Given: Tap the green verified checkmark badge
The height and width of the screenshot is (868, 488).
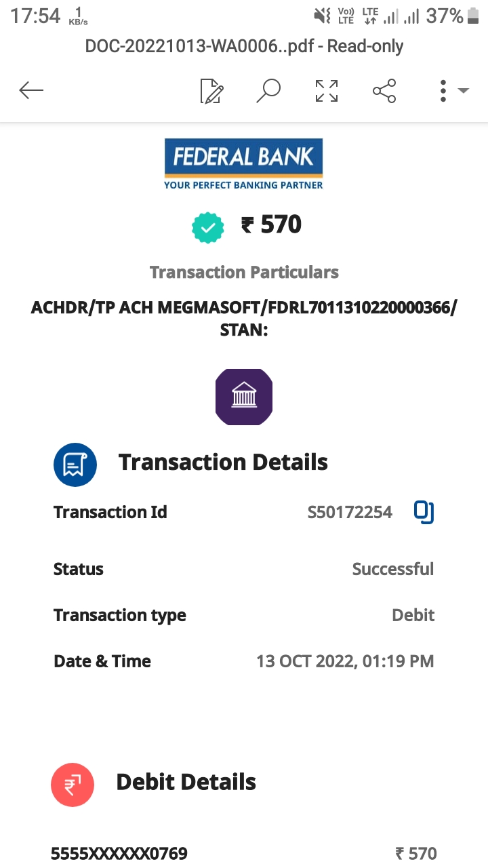Looking at the screenshot, I should point(208,227).
